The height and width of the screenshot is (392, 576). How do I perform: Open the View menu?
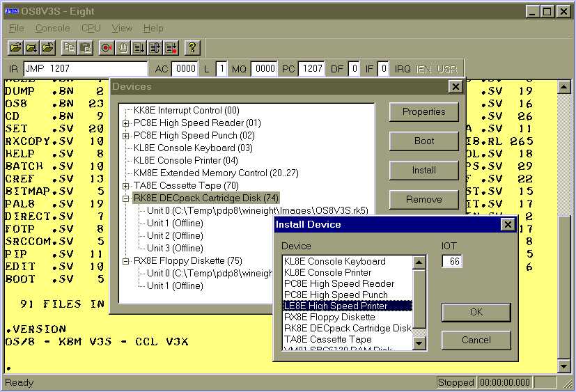click(x=122, y=29)
